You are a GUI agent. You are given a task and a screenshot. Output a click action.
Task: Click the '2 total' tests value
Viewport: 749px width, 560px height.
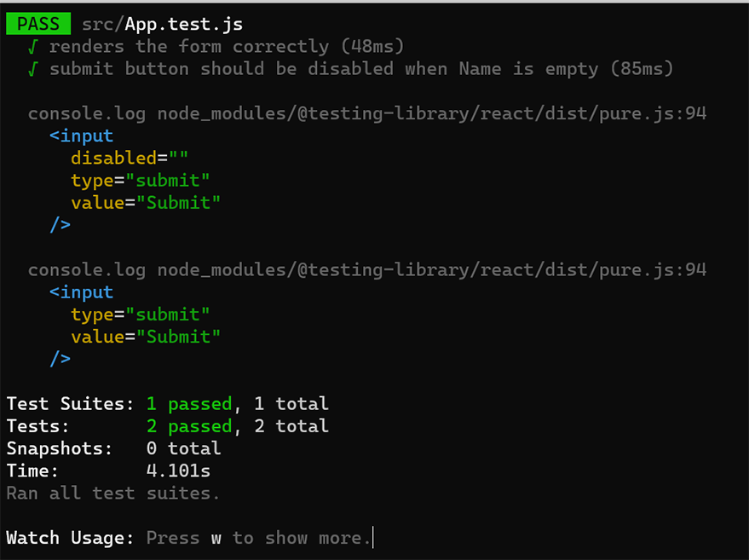(x=291, y=426)
